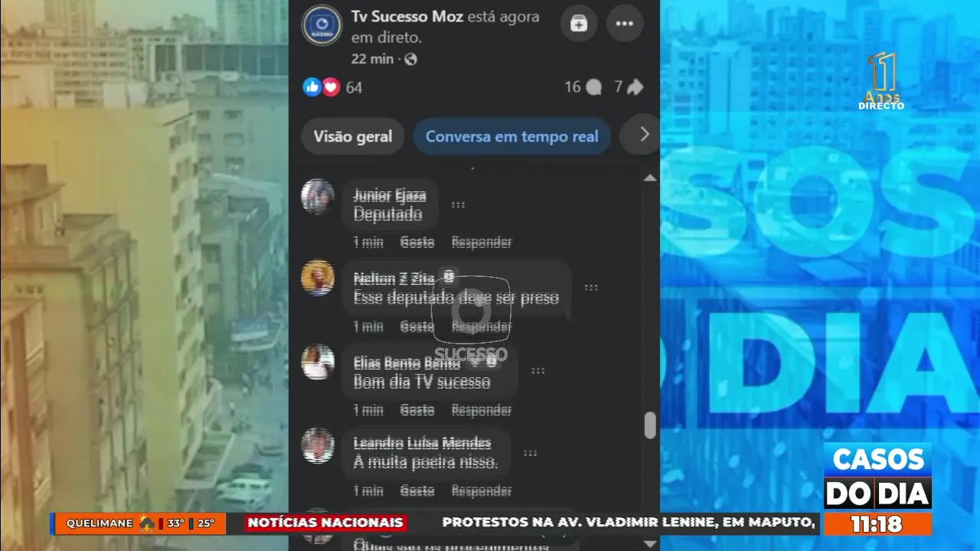The image size is (980, 551).
Task: Click badge icon beside Nelton Z Zita
Action: click(x=449, y=276)
